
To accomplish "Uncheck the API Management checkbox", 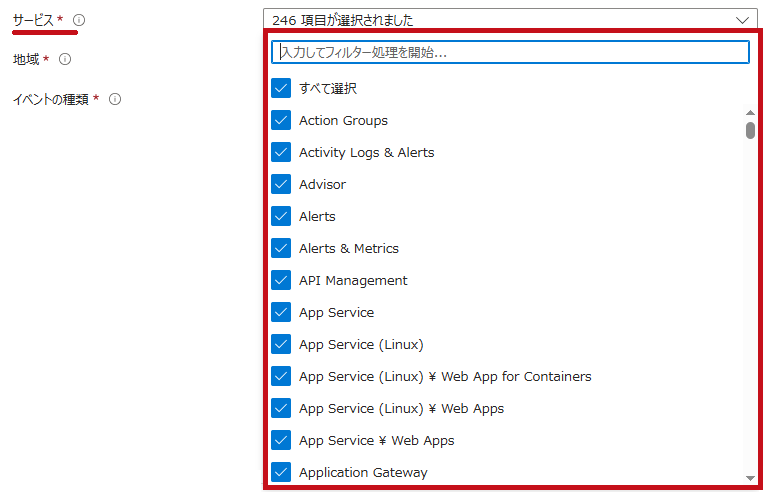I will tap(281, 281).
